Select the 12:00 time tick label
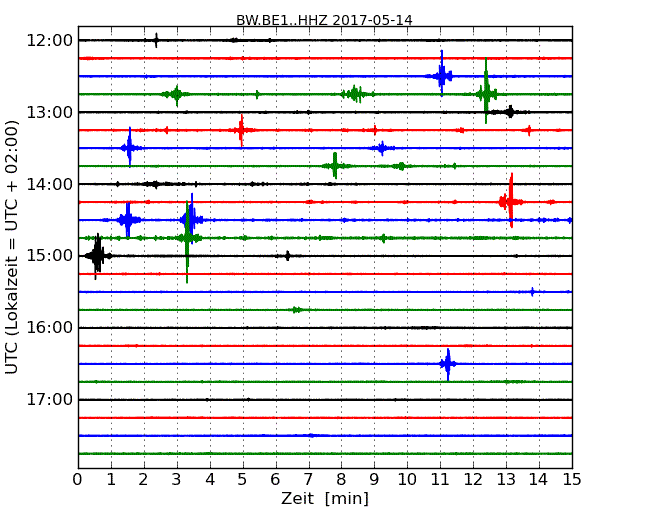Screen dimensions: 650x520 pyautogui.click(x=50, y=41)
